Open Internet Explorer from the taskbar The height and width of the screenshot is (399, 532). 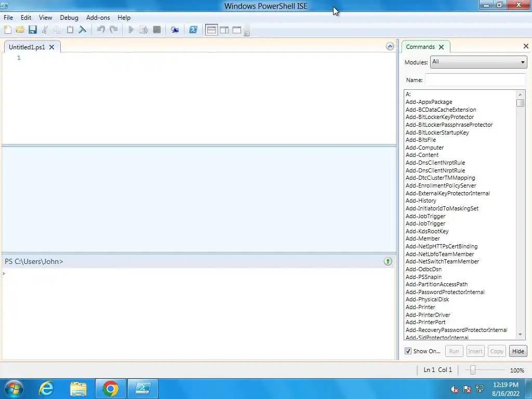click(46, 389)
